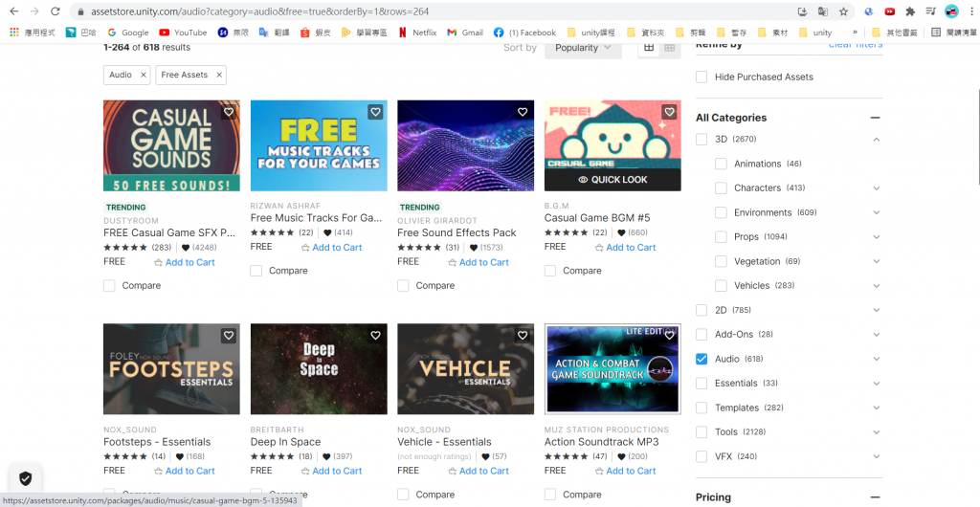This screenshot has height=507, width=980.
Task: Check Compare for Free Music Tracks
Action: (x=256, y=271)
